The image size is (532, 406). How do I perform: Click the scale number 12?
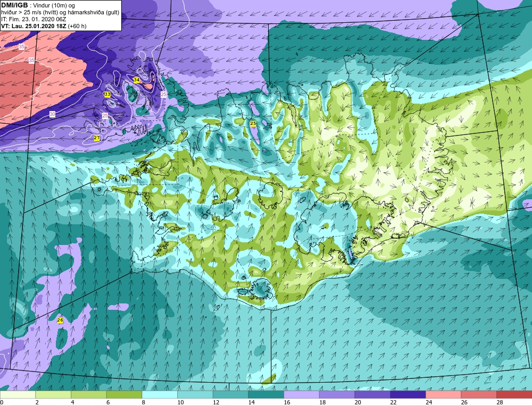pyautogui.click(x=216, y=402)
